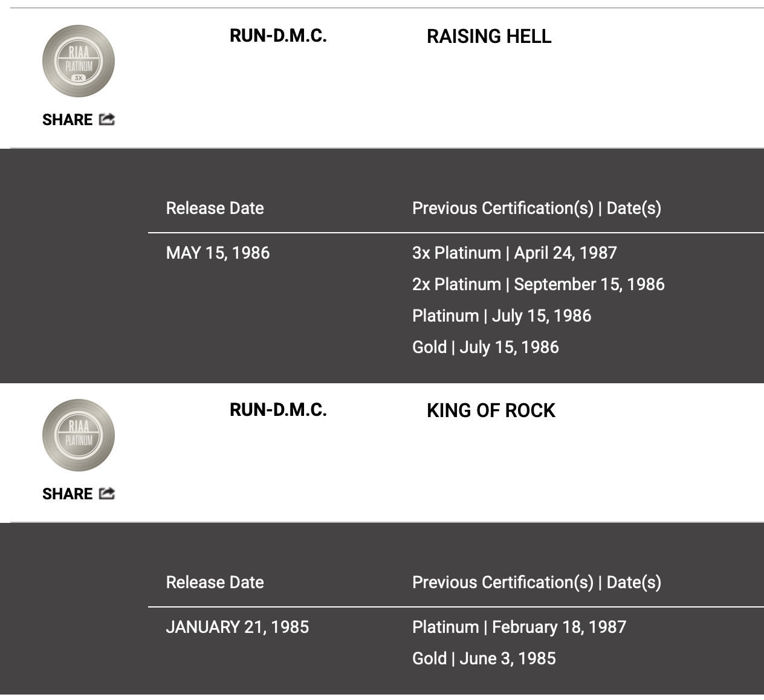Click the share arrow icon under the King of Rock badge
The height and width of the screenshot is (700, 764).
pyautogui.click(x=107, y=493)
